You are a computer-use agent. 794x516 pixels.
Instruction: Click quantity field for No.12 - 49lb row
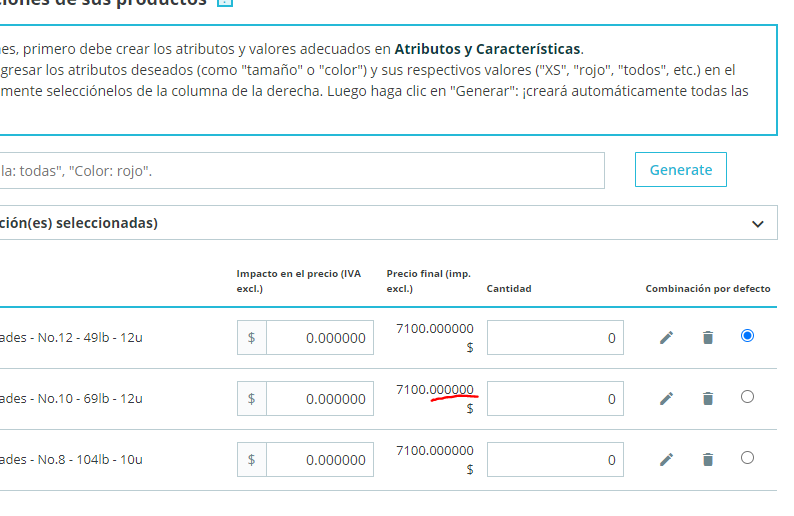[x=555, y=338]
